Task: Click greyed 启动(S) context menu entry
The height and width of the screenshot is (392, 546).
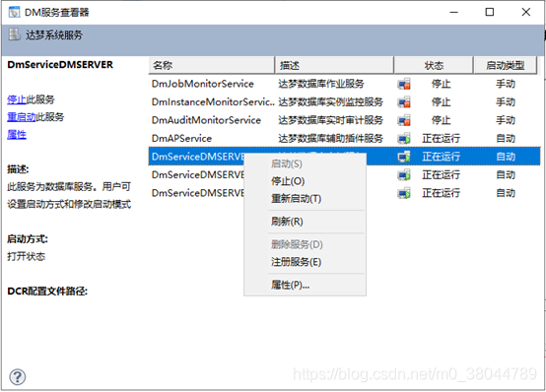Action: coord(287,163)
